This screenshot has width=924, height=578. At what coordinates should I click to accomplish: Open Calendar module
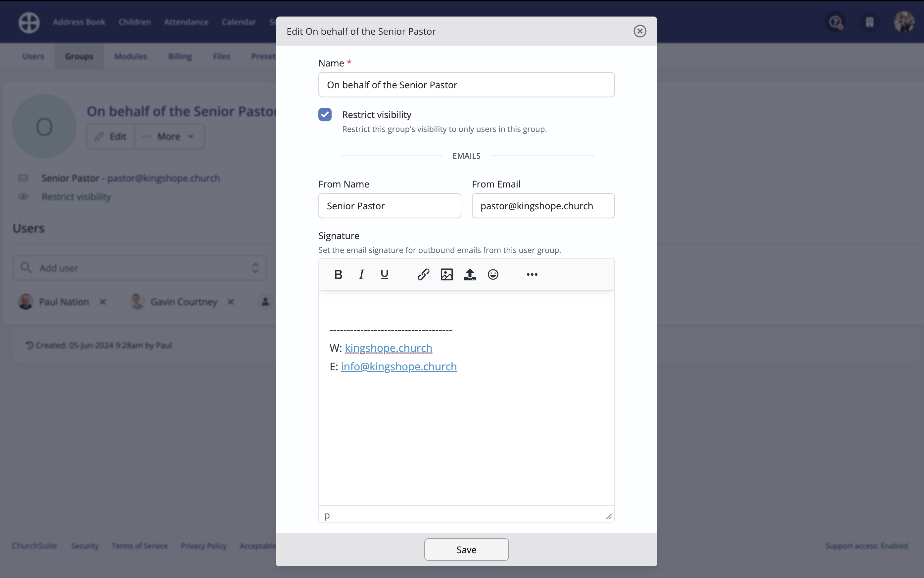click(x=239, y=22)
